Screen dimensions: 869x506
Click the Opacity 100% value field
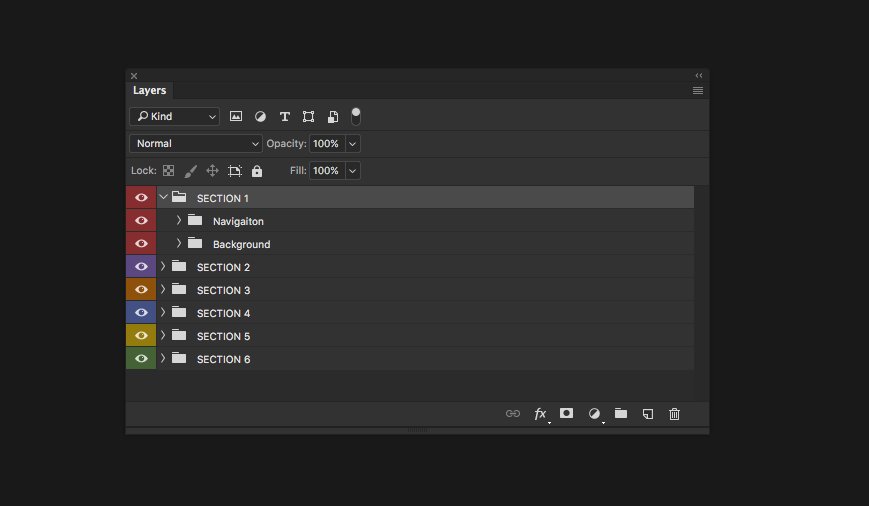327,144
